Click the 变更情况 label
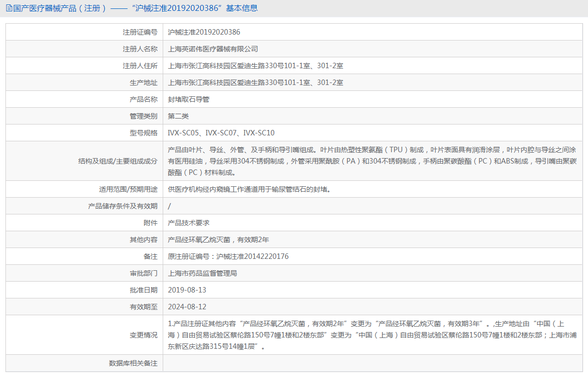 pos(143,335)
